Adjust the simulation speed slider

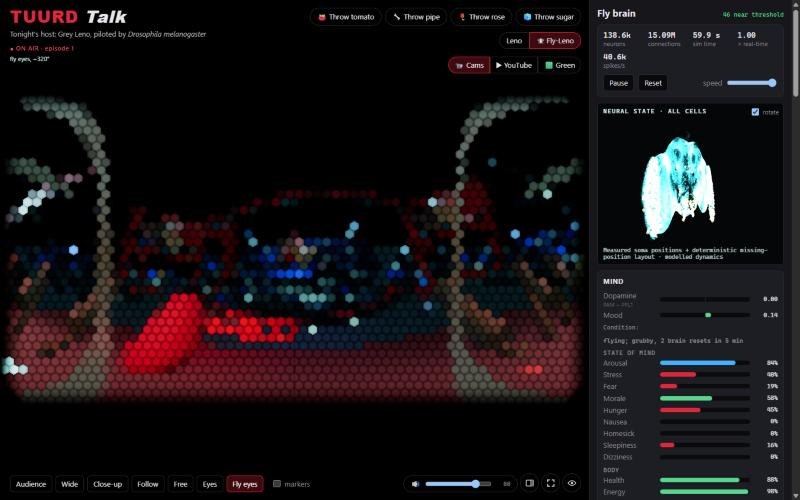coord(752,83)
